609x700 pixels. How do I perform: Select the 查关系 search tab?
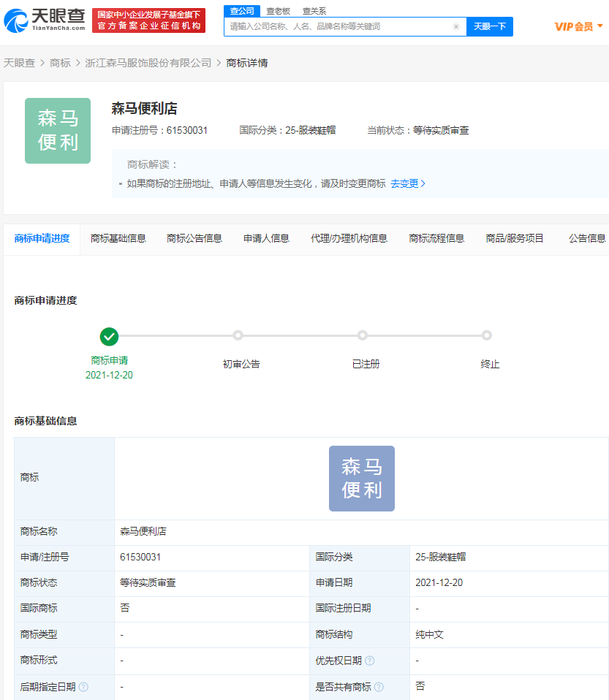point(314,11)
